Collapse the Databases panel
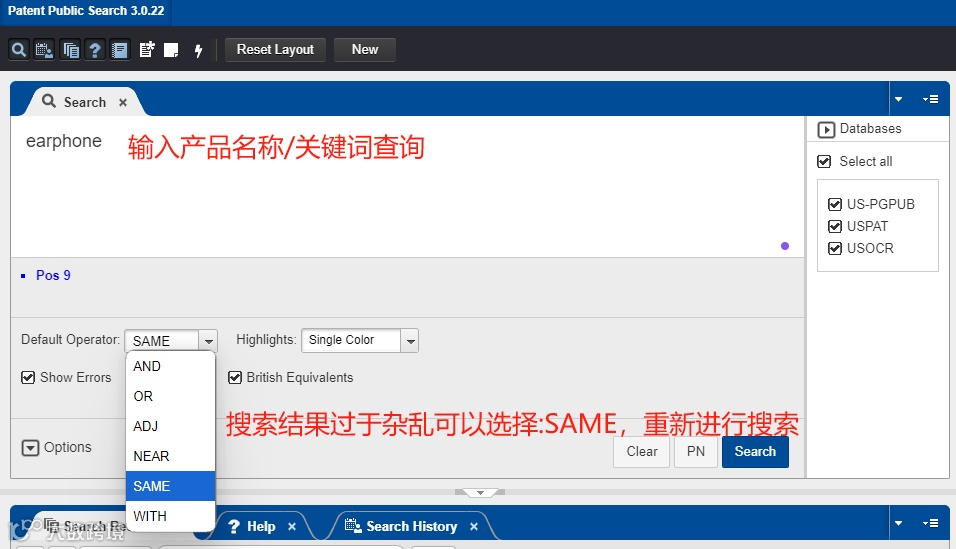The width and height of the screenshot is (956, 549). 826,129
